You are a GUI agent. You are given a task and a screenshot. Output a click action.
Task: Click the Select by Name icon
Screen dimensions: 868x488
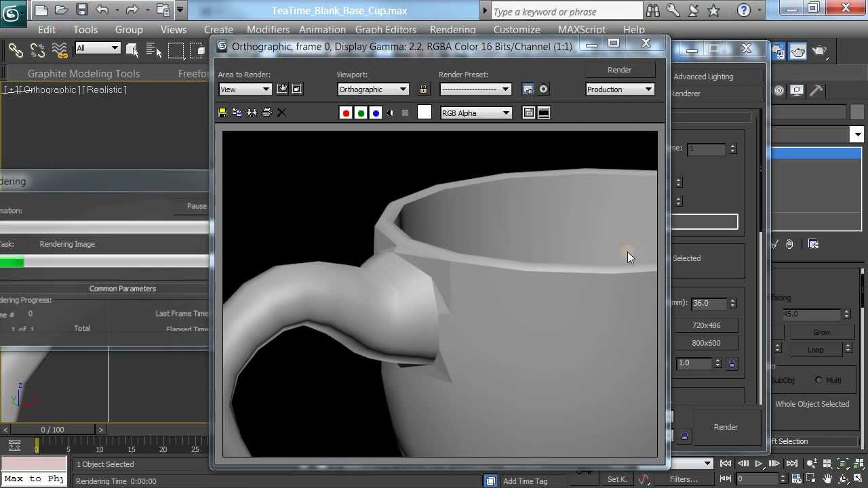(154, 50)
